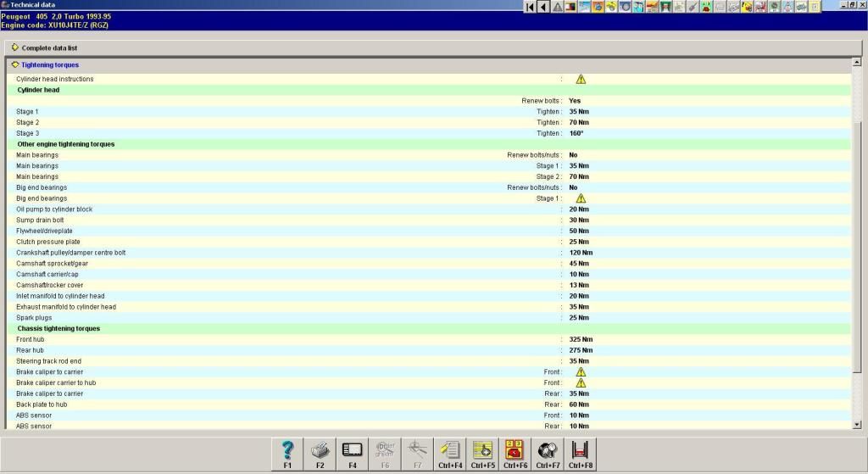Expand the Complete data list arrow
Viewport: 868px width, 474px height.
click(x=15, y=47)
